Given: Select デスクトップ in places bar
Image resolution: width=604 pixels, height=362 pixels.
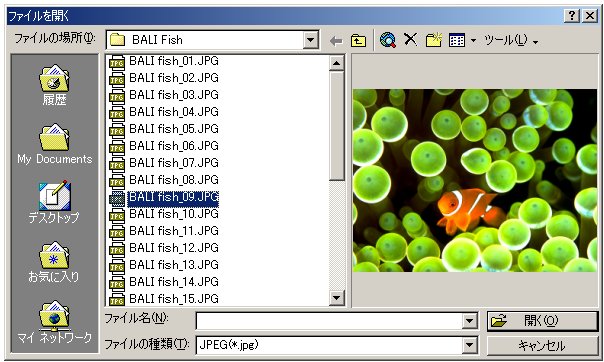Looking at the screenshot, I should coord(54,203).
